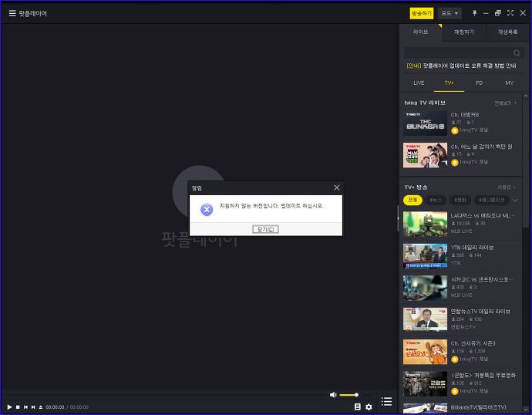Viewport: 532px width, 415px height.
Task: Open the <군함도> 개봉특집 무료영화 thumbnail
Action: tap(425, 384)
